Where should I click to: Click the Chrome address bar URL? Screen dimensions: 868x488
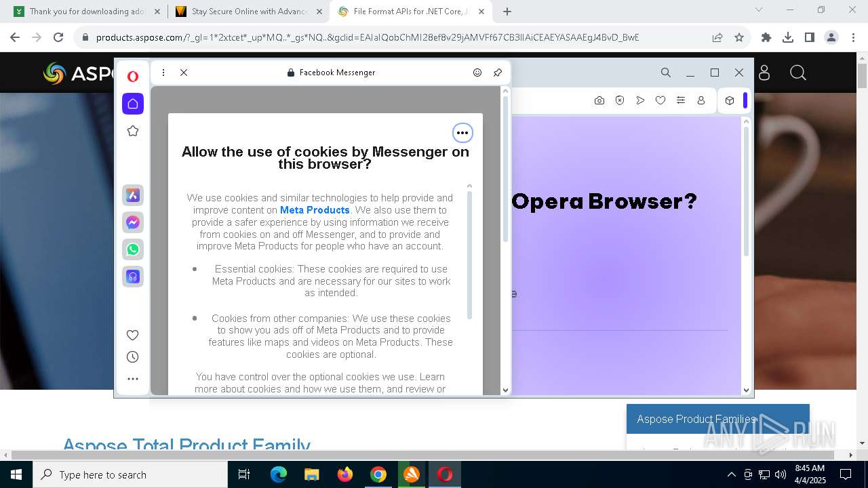368,37
